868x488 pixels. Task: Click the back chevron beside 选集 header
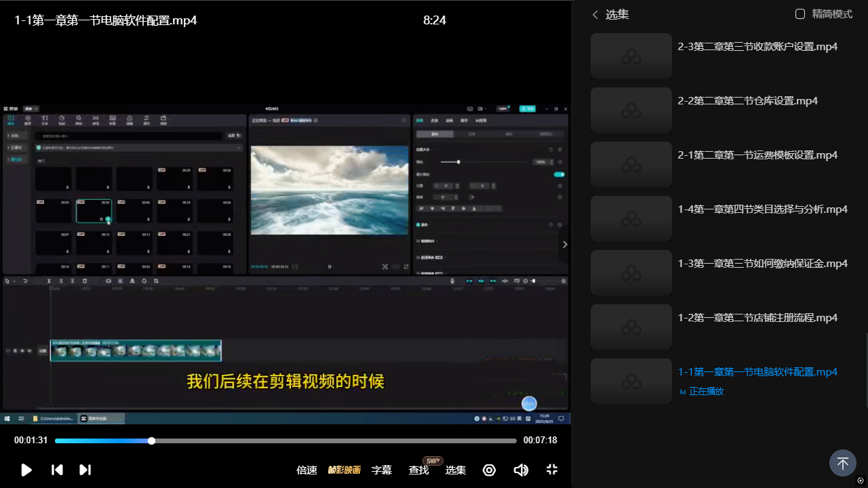tap(595, 14)
